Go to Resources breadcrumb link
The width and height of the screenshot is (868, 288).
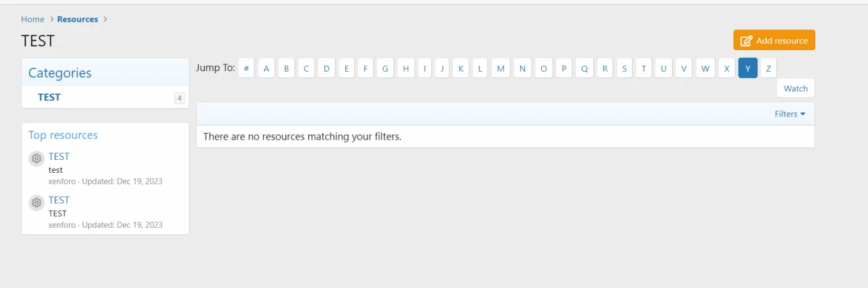(x=77, y=19)
